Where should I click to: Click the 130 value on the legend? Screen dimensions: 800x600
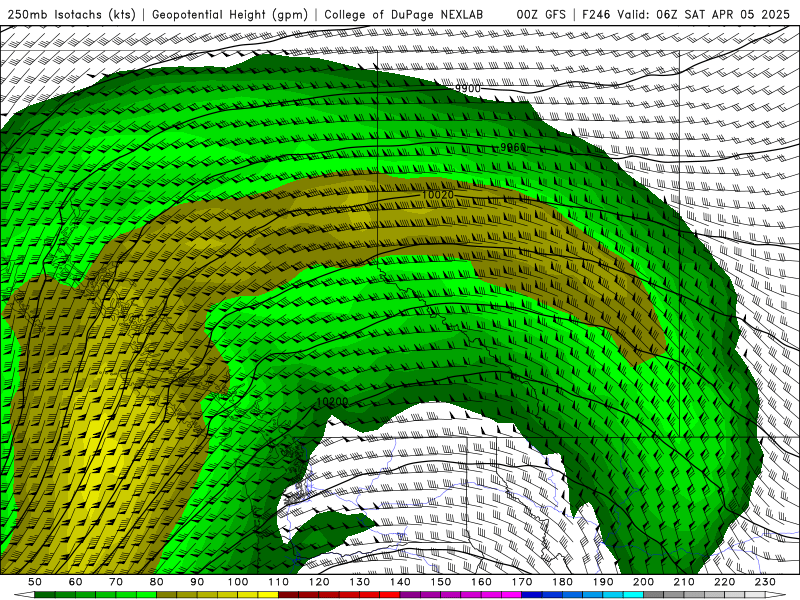(x=360, y=582)
